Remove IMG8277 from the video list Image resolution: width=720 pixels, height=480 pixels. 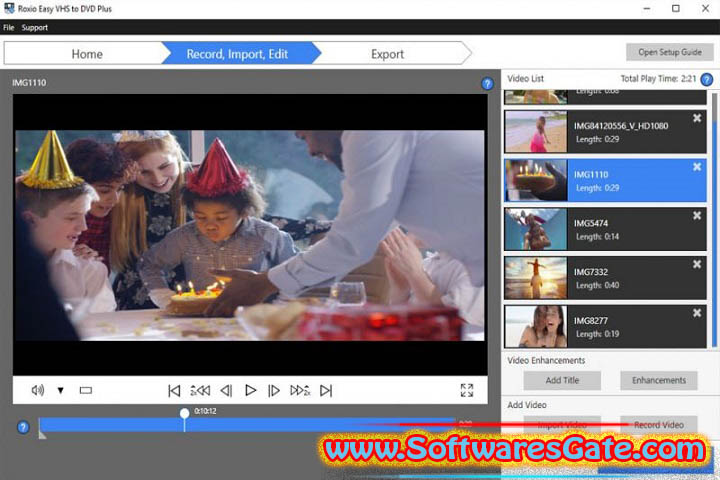coord(697,313)
